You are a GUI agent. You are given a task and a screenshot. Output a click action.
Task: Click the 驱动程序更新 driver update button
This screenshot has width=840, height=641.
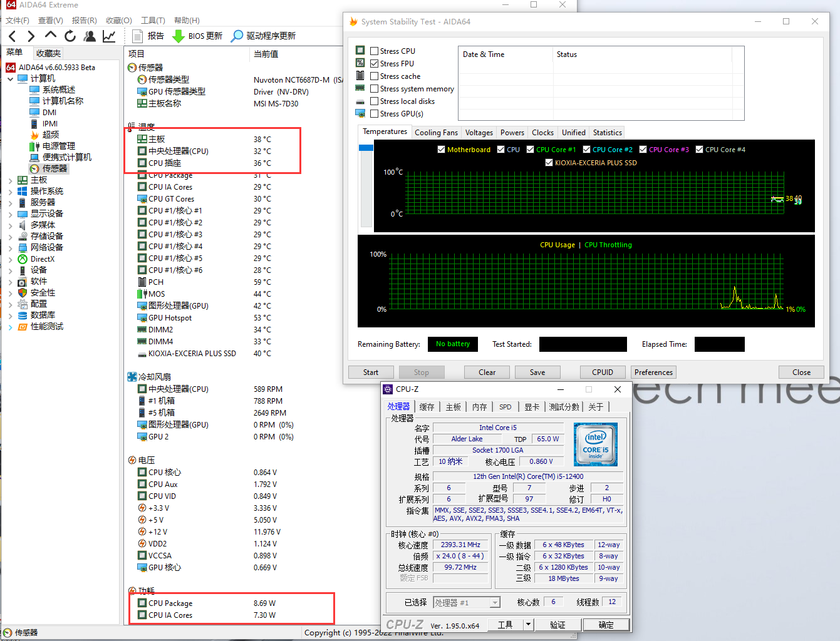(263, 36)
